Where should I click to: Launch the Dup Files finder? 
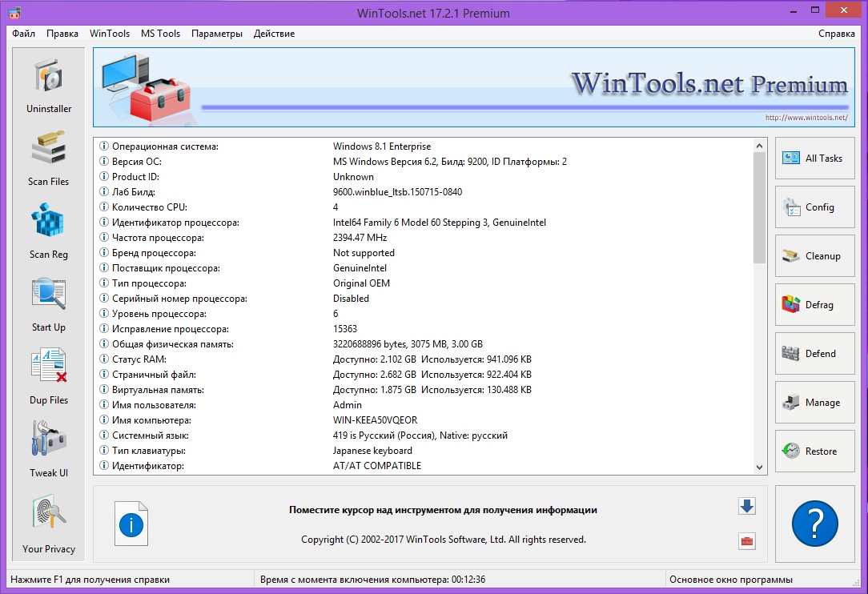[49, 377]
